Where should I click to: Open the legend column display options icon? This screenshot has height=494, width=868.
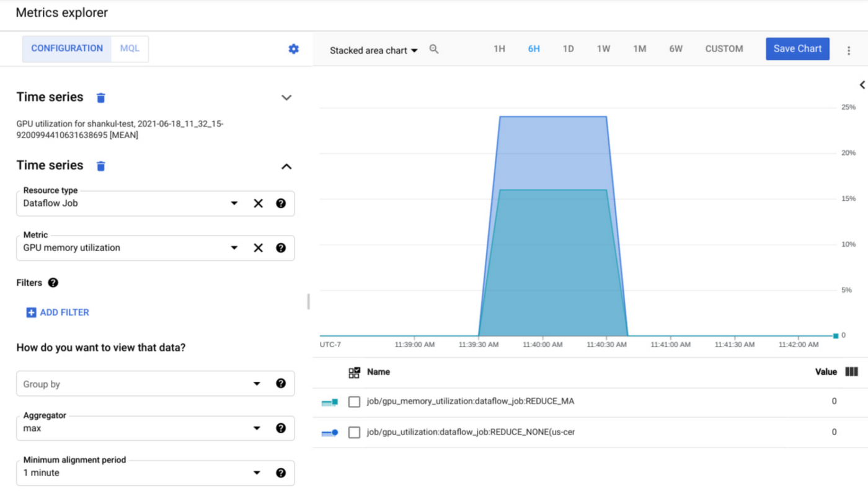[x=851, y=372]
